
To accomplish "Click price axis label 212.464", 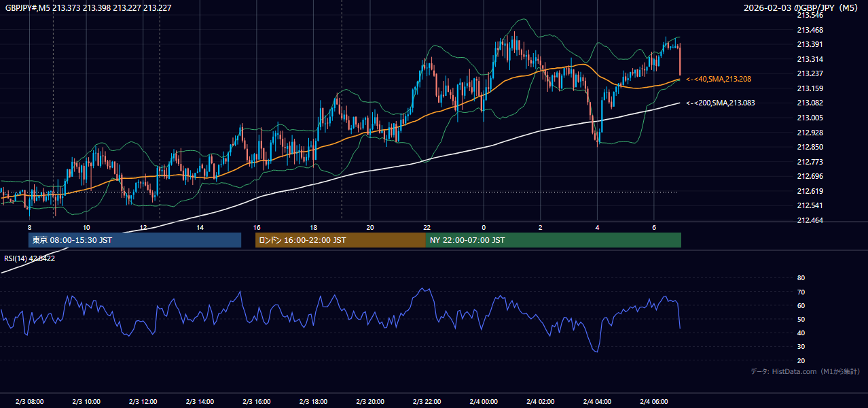I will 810,220.
